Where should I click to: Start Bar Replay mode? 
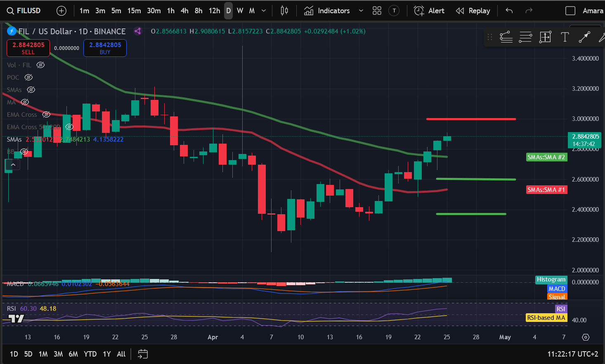473,11
